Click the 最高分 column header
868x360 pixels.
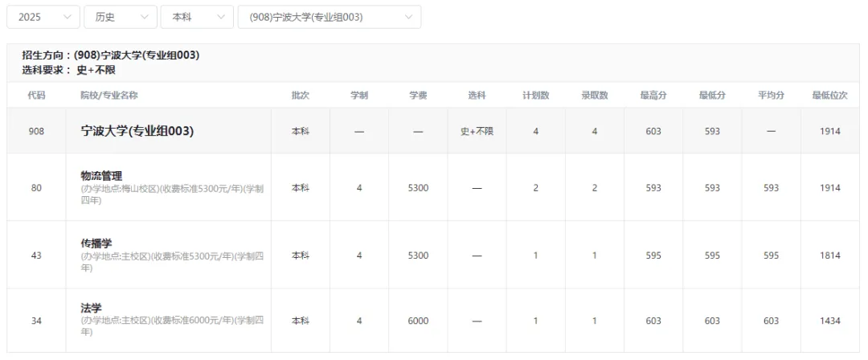pyautogui.click(x=653, y=96)
